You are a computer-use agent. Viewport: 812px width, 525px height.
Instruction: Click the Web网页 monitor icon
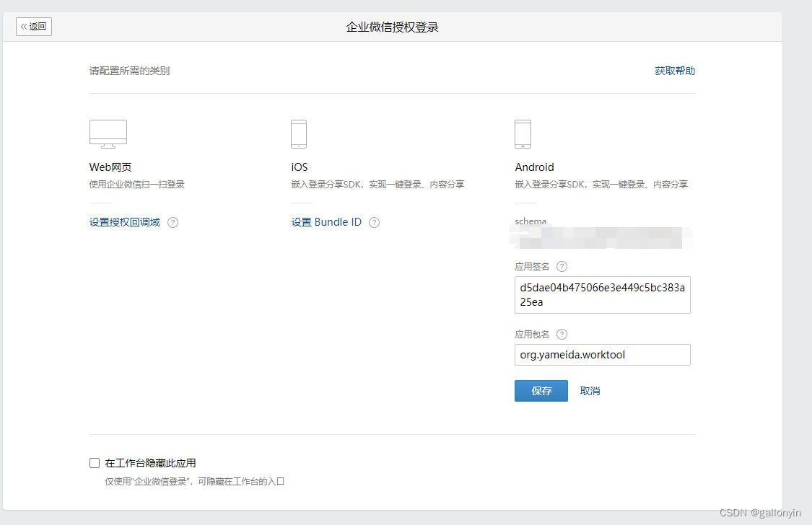[108, 134]
